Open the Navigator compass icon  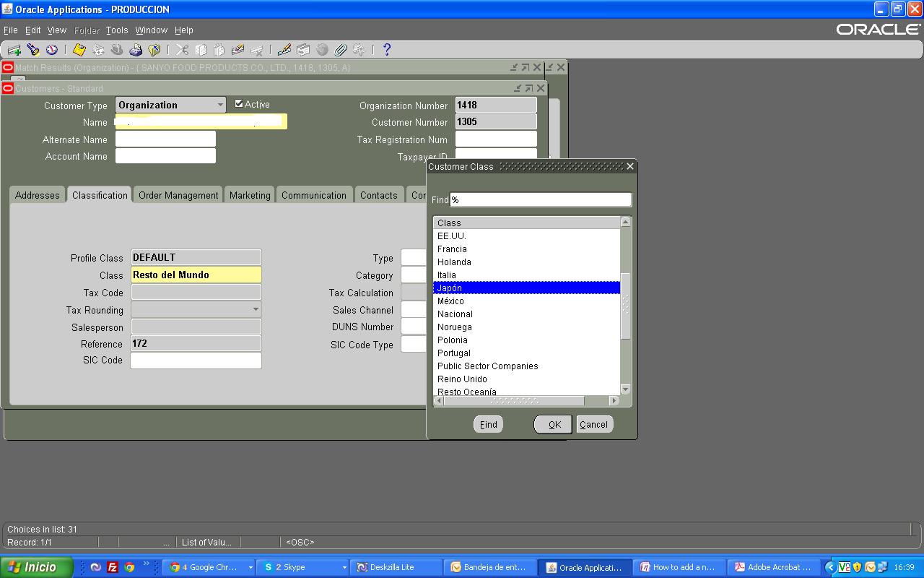tap(52, 50)
